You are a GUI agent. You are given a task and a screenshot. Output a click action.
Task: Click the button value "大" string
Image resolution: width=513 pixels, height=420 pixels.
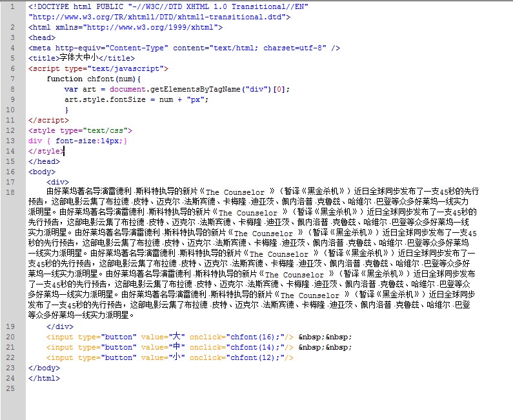coord(177,337)
